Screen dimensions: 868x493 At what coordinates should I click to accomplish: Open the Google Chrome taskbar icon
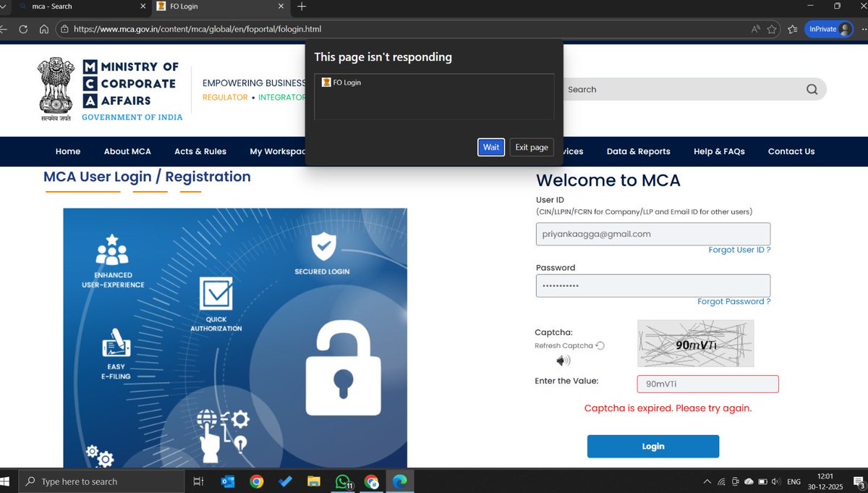(x=256, y=481)
